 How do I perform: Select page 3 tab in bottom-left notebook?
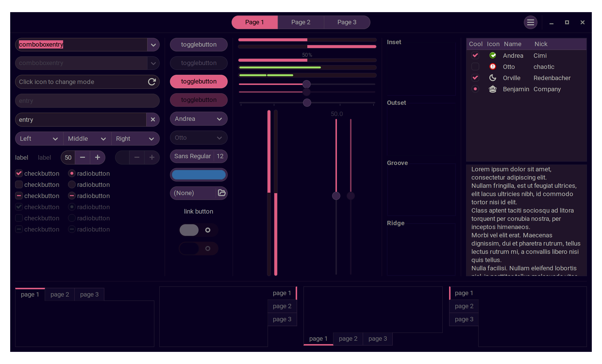[x=89, y=294]
